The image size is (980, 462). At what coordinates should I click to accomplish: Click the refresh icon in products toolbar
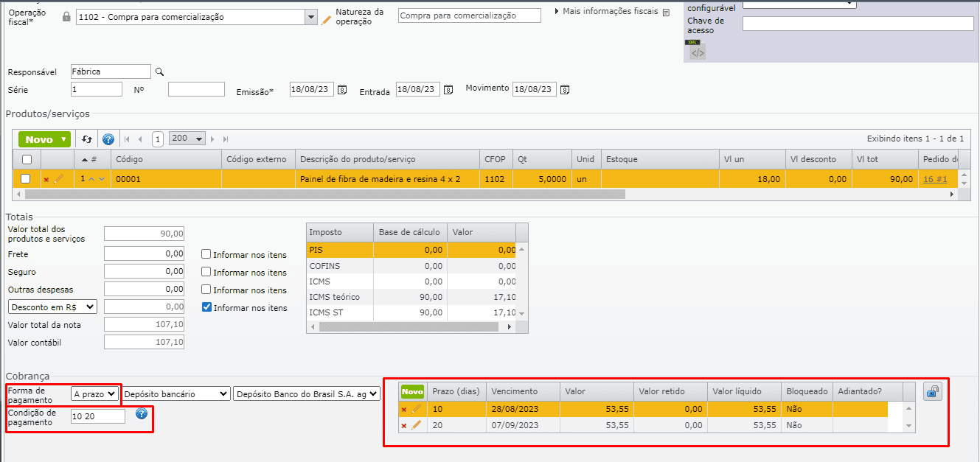pos(87,139)
